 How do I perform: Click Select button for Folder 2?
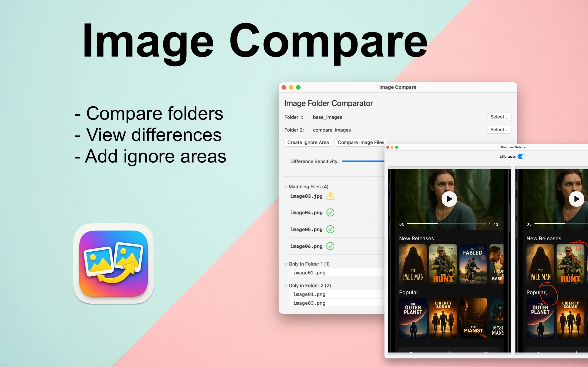[499, 130]
